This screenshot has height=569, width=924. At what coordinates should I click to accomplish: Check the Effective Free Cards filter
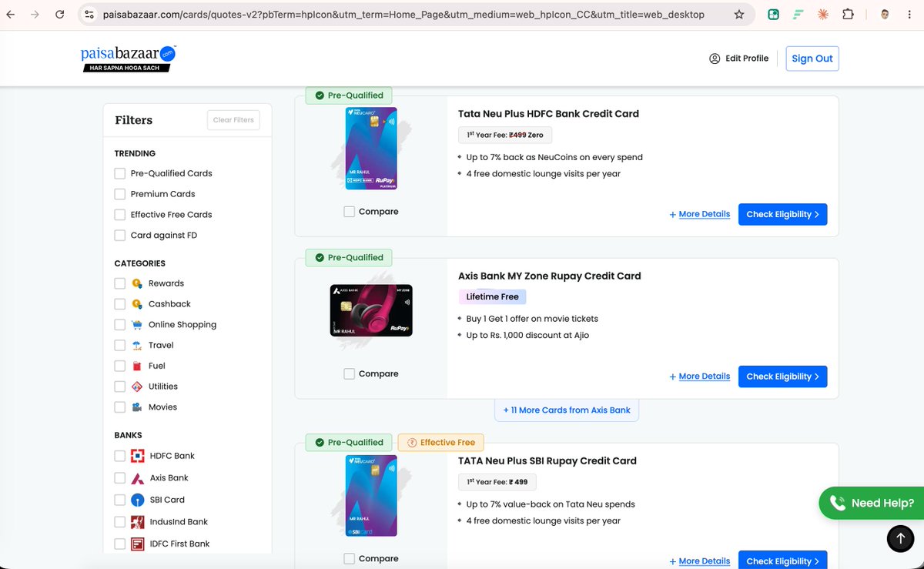119,215
